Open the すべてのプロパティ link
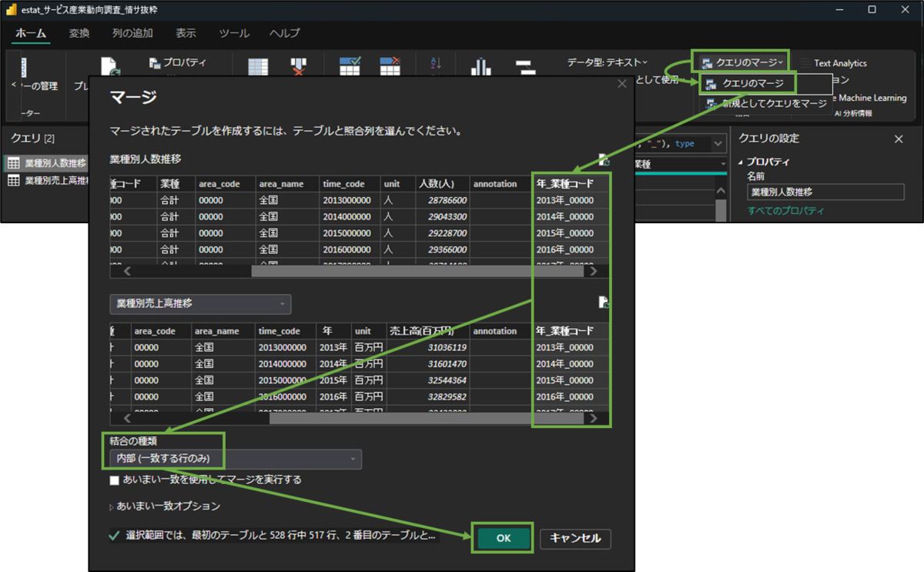This screenshot has height=572, width=924. click(785, 211)
